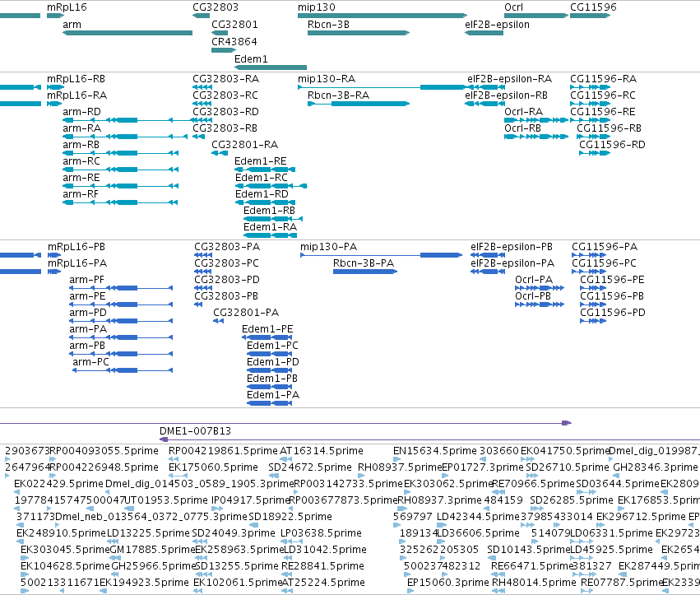Click the Edem1-RC transcript
The image size is (700, 595).
click(271, 186)
